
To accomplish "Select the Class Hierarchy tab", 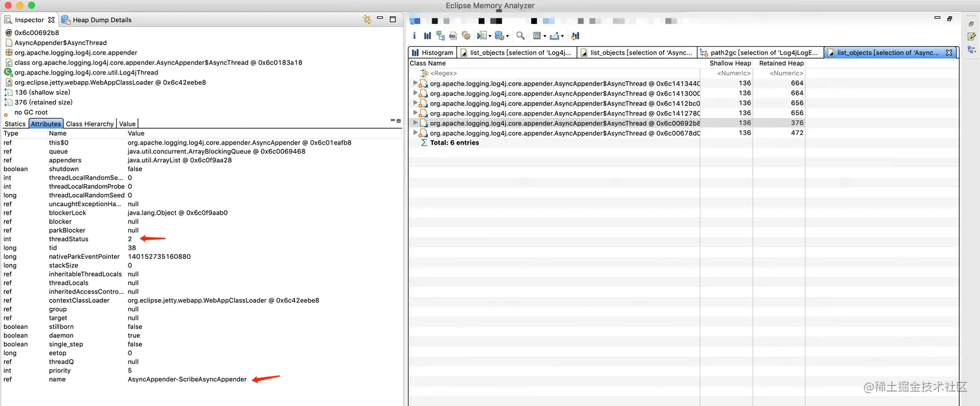I will pos(89,124).
